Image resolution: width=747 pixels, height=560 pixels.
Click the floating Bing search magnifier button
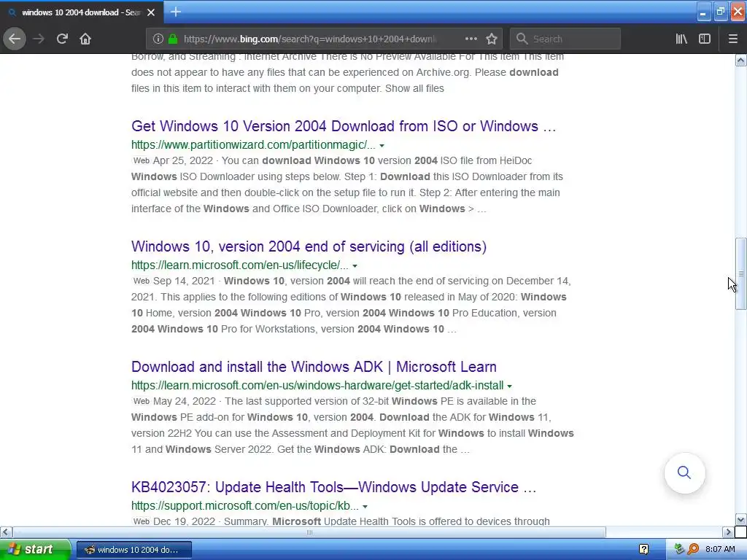[684, 472]
